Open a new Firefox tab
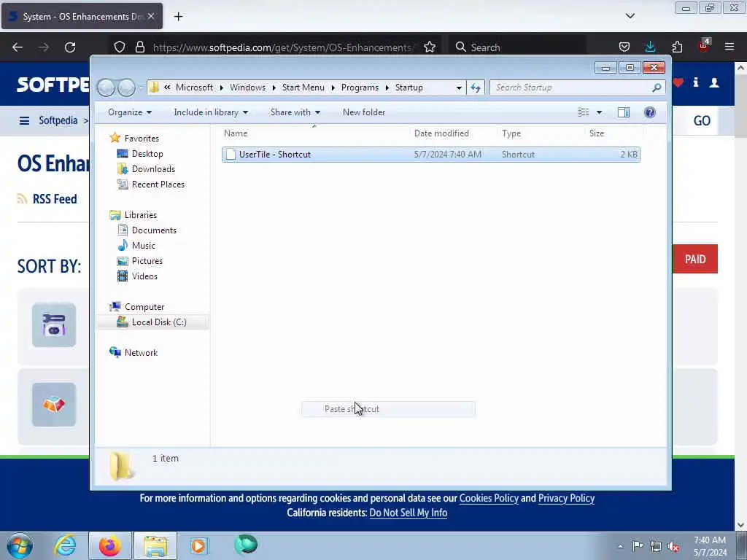The height and width of the screenshot is (560, 747). point(178,17)
